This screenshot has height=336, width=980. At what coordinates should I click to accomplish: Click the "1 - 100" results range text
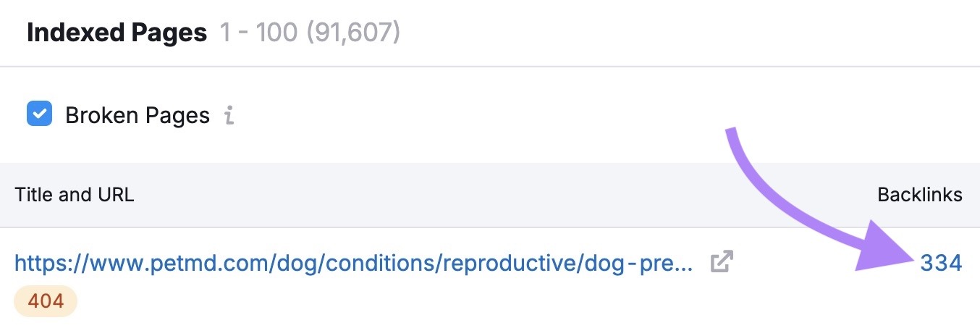tap(259, 33)
